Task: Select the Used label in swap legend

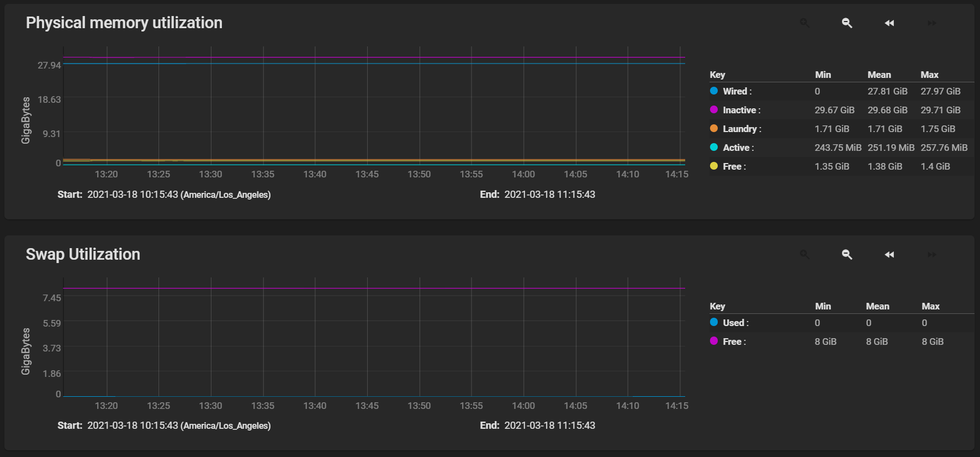Action: (736, 323)
